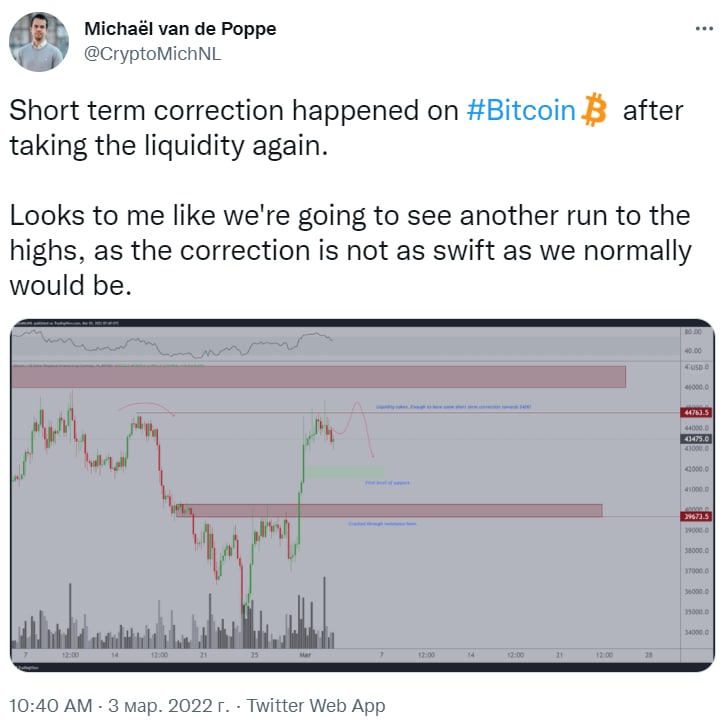Click the 25 date marker on time axis

254,655
